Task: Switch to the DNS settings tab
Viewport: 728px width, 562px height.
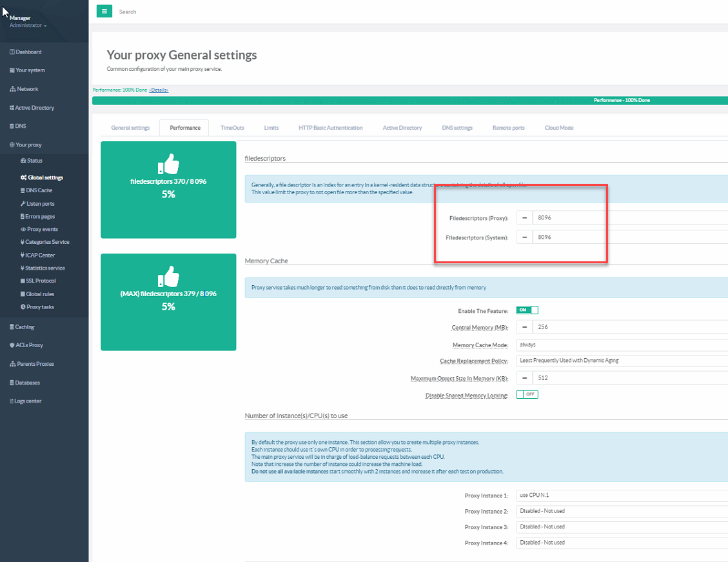Action: (x=457, y=128)
